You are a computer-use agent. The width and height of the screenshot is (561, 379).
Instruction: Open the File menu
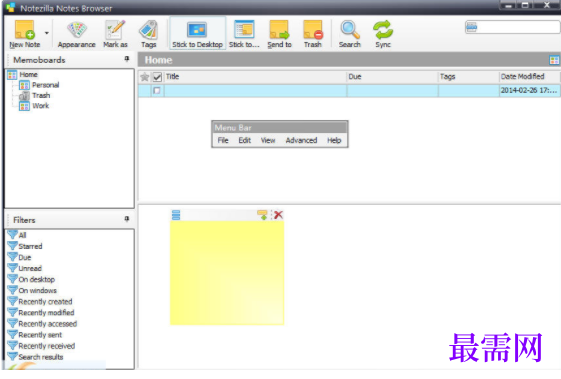click(223, 140)
